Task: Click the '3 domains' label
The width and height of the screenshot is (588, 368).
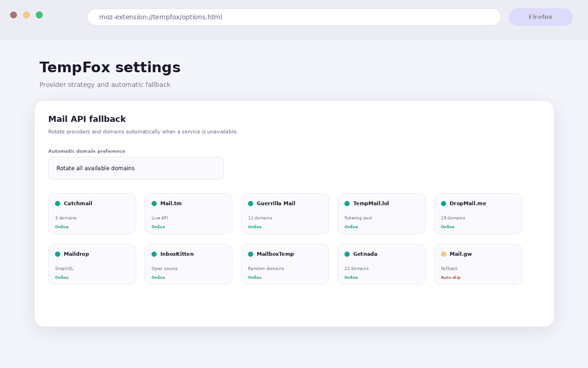Action: pos(66,218)
